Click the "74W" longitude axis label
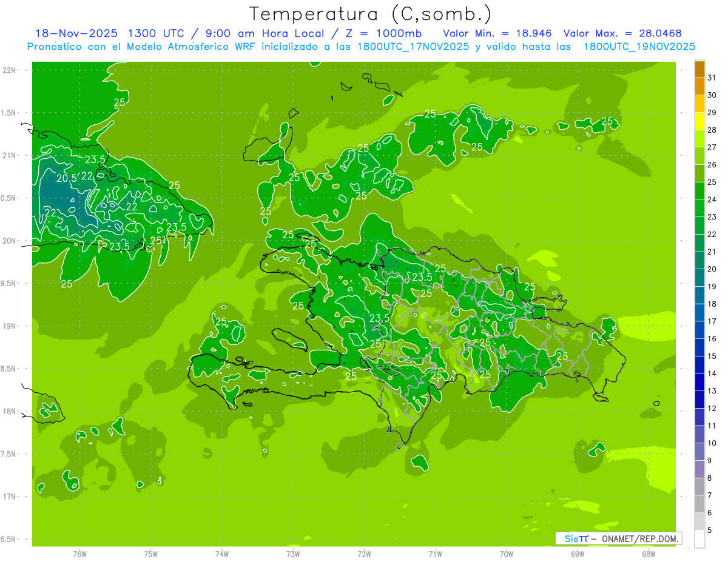Viewport: 728px width, 562px height. click(x=222, y=554)
